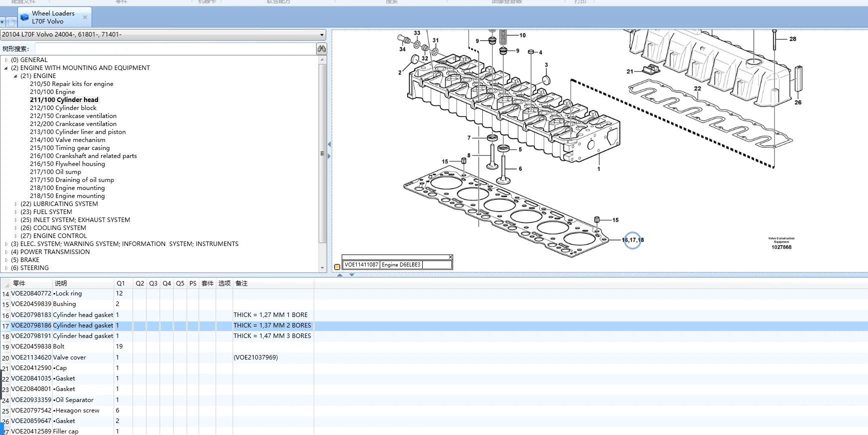The height and width of the screenshot is (435, 868).
Task: Click the binoculars tree search icon
Action: point(321,48)
